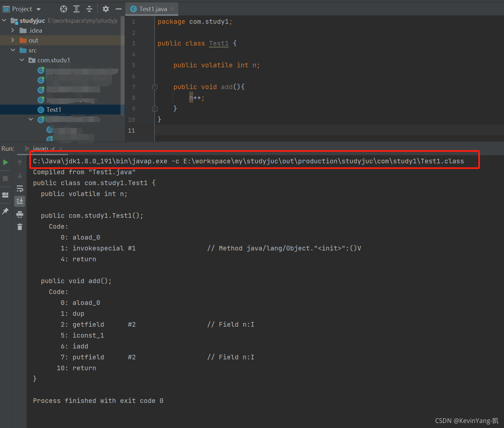Click 'Compiled from "Test1.java"' console line
This screenshot has width=504, height=428.
click(84, 172)
